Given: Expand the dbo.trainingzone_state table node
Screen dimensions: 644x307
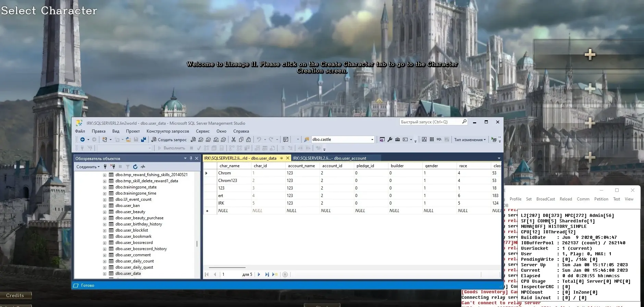Looking at the screenshot, I should (104, 187).
